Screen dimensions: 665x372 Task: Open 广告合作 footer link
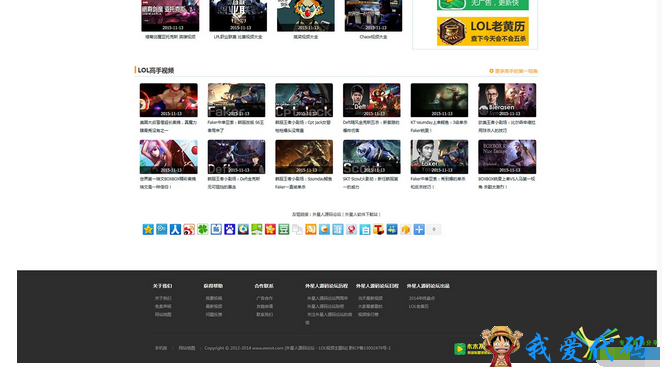click(x=265, y=299)
